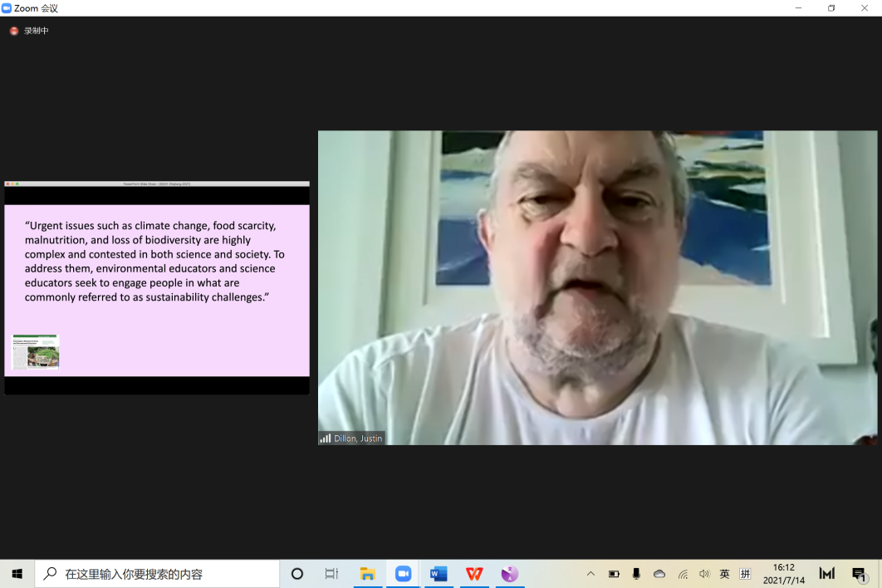
Task: Open Task View in the taskbar
Action: point(331,574)
